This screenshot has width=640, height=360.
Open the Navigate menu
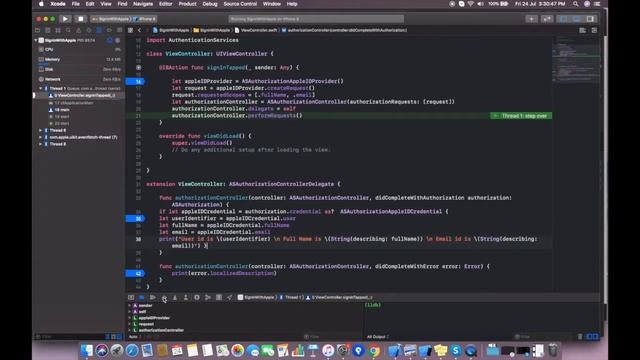(x=143, y=4)
